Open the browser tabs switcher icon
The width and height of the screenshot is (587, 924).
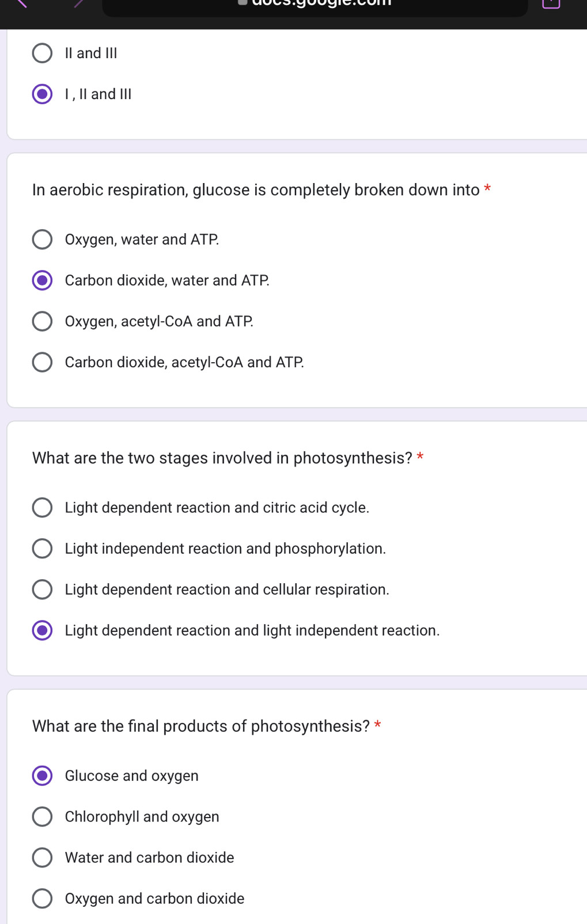point(550,5)
